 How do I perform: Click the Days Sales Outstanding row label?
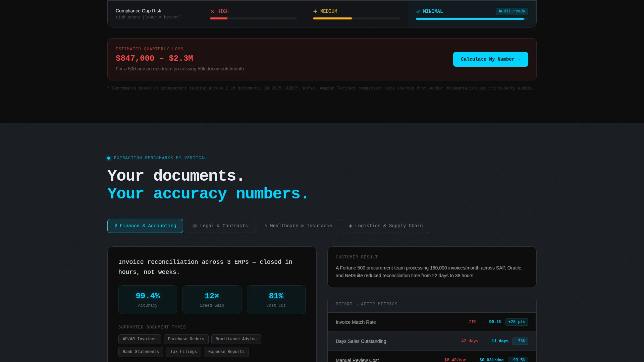tap(361, 341)
